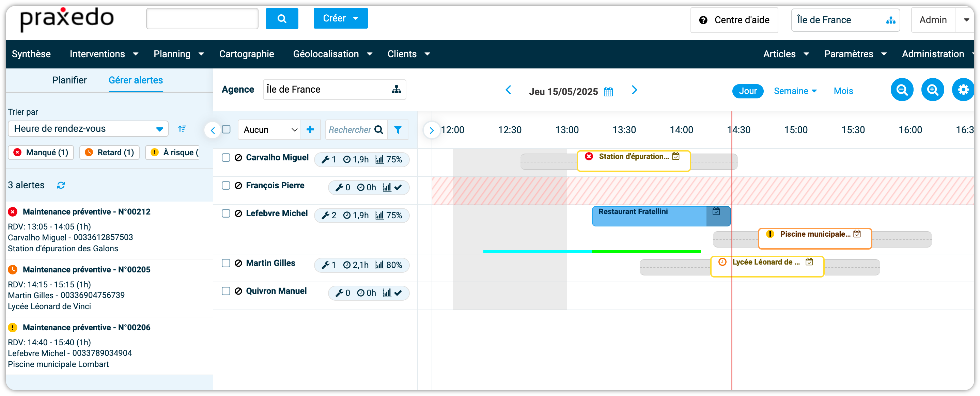Switch to Mois view

843,91
